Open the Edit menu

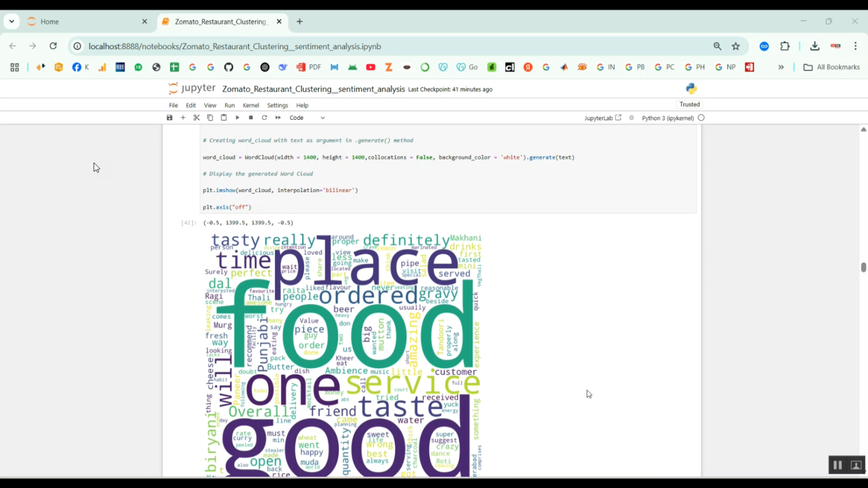(191, 105)
